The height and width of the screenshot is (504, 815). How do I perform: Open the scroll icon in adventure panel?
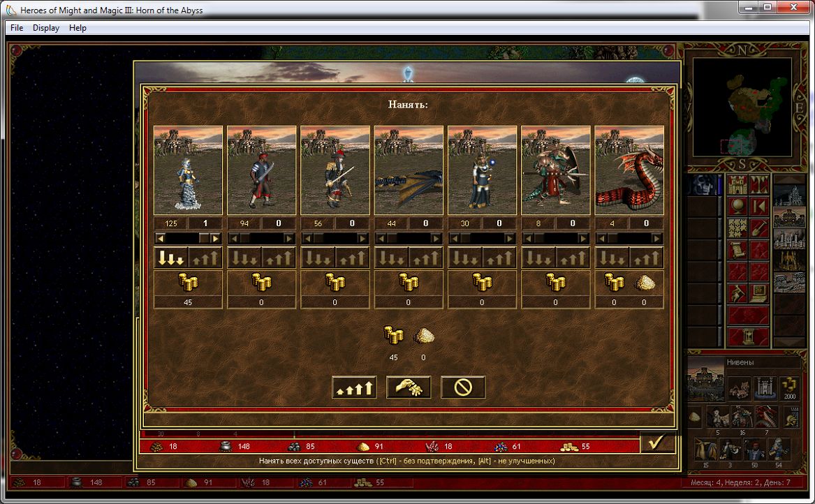pyautogui.click(x=737, y=250)
